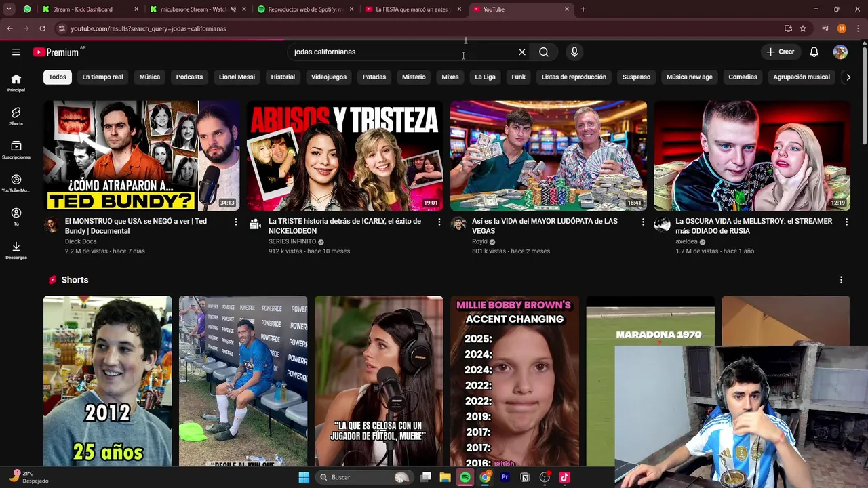Select the Misterio filter chip
This screenshot has height=488, width=868.
(414, 77)
